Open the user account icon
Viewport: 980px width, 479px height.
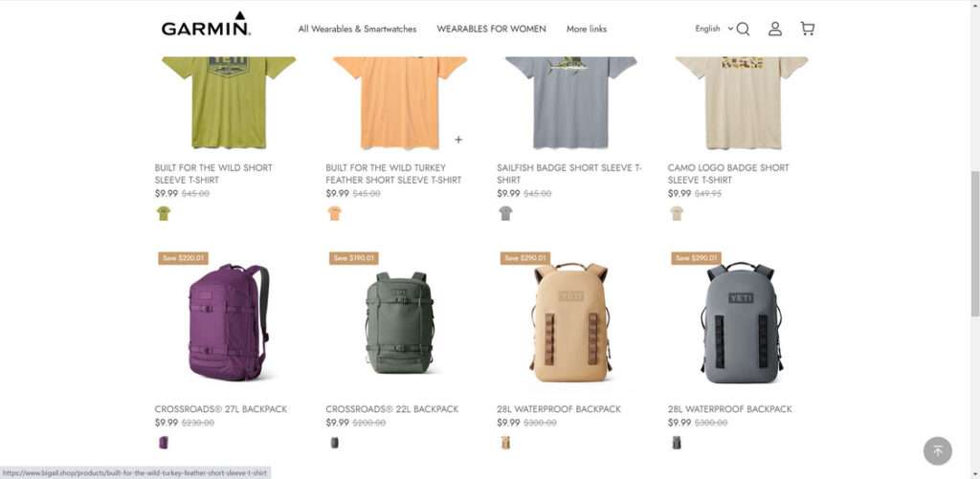click(x=775, y=29)
